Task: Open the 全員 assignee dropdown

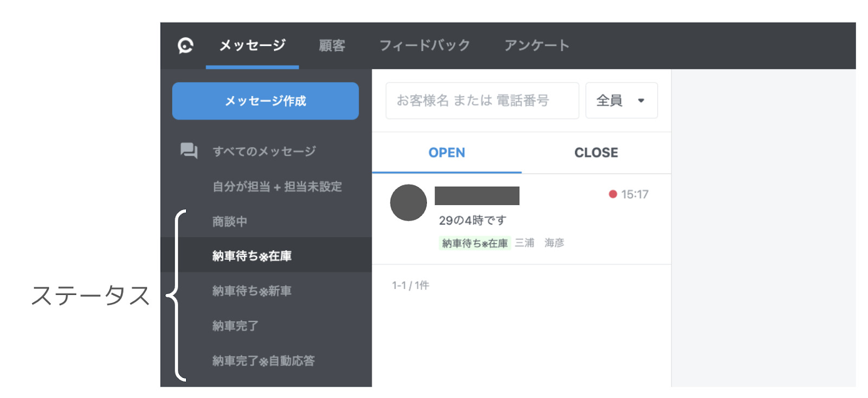Action: click(x=621, y=100)
